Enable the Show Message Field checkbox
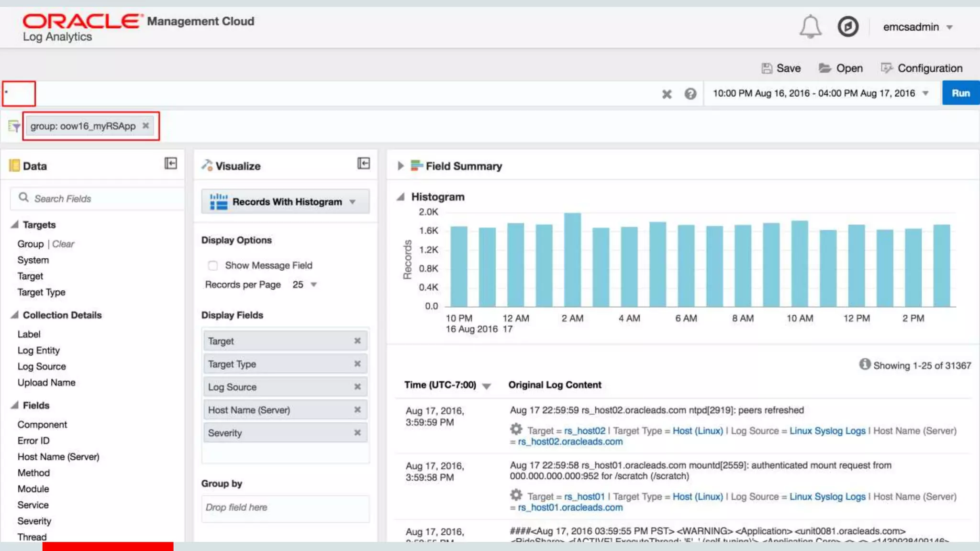The width and height of the screenshot is (980, 551). click(x=213, y=265)
